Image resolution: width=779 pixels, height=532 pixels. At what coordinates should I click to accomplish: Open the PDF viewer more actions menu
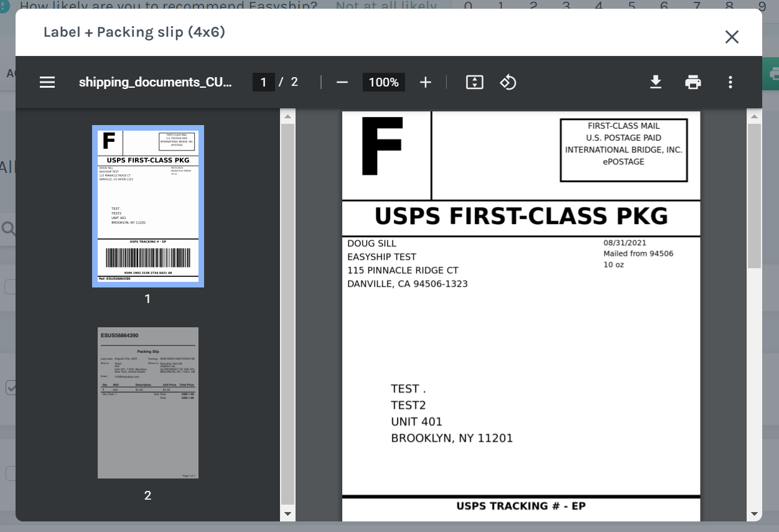(x=730, y=82)
